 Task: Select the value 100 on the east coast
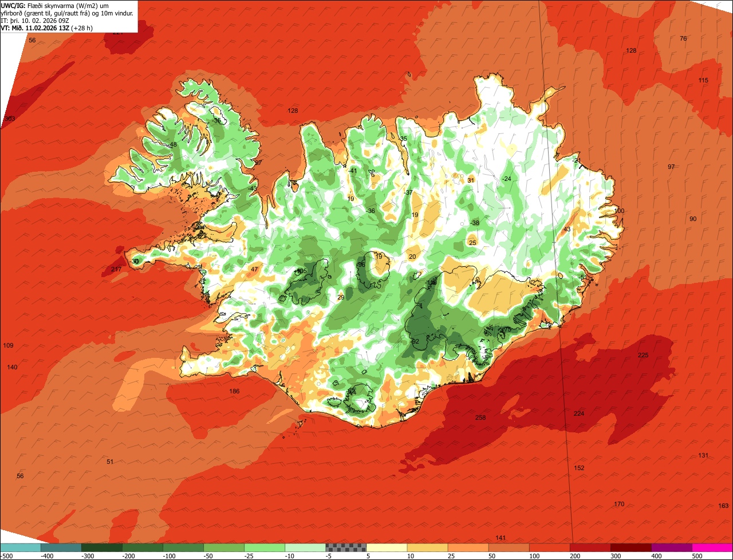pyautogui.click(x=619, y=211)
